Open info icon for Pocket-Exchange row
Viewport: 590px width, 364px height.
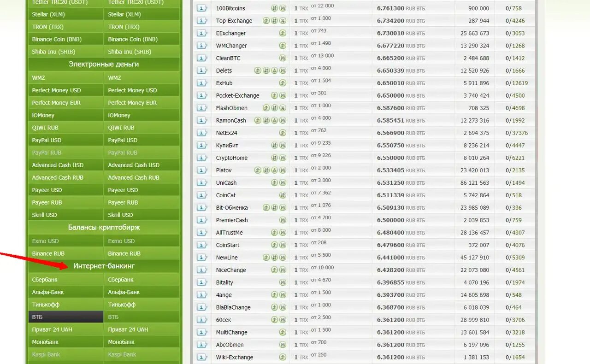point(202,95)
